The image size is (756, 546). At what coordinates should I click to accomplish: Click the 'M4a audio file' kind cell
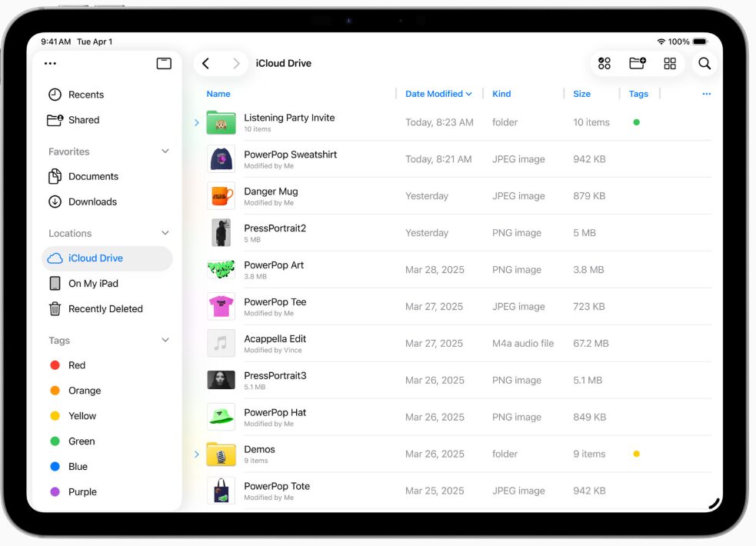pos(523,344)
